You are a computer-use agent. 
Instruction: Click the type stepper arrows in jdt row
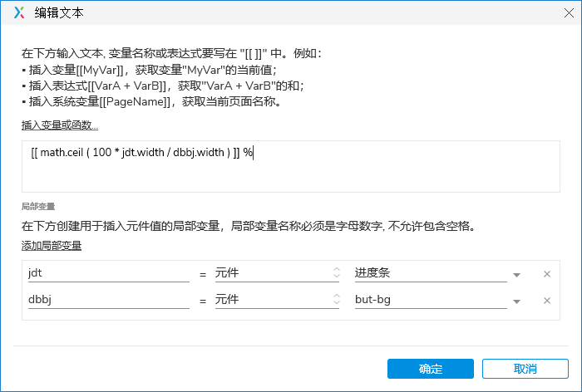336,272
